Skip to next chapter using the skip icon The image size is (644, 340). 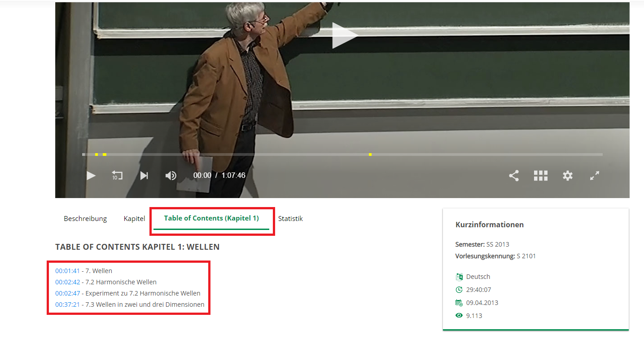pos(144,176)
